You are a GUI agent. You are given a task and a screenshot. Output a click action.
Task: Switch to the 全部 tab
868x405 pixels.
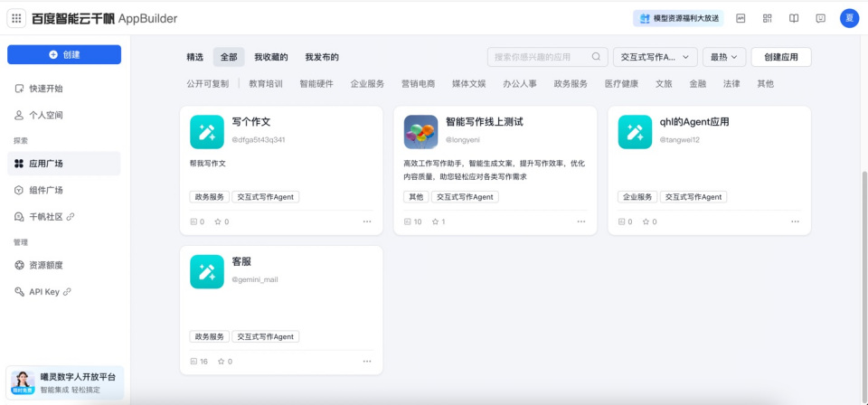(229, 57)
